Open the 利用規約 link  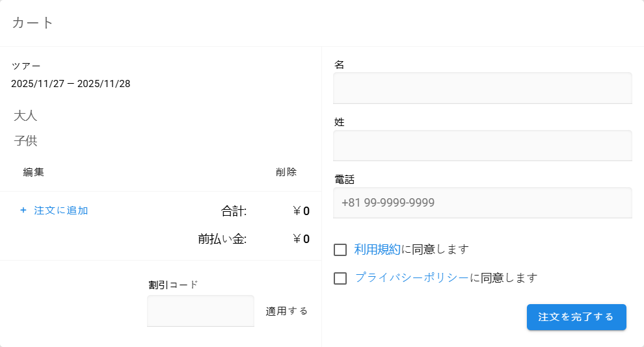(x=378, y=250)
